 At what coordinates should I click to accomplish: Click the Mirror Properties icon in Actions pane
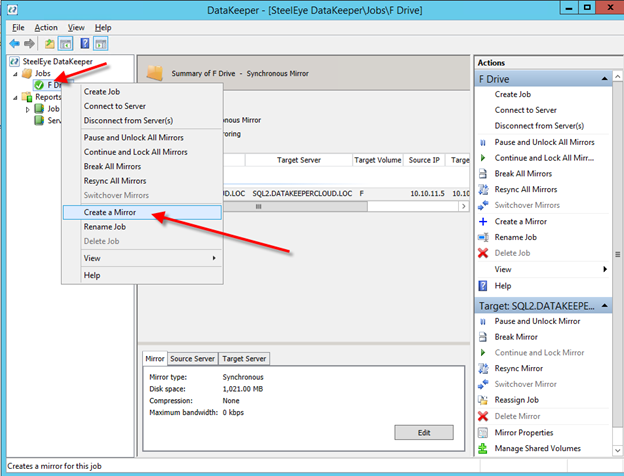pyautogui.click(x=483, y=432)
